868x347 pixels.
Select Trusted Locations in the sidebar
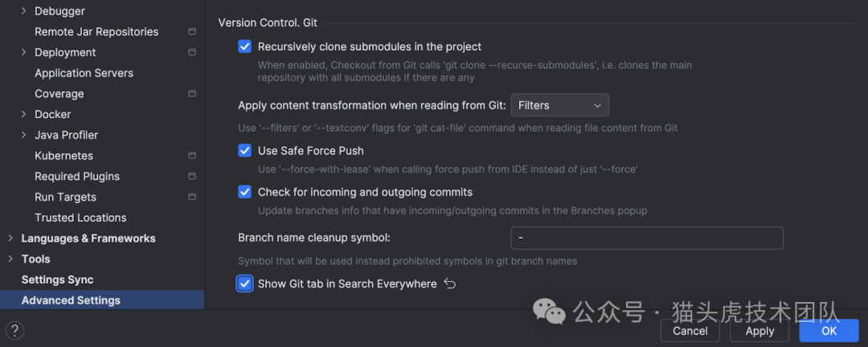pos(80,218)
